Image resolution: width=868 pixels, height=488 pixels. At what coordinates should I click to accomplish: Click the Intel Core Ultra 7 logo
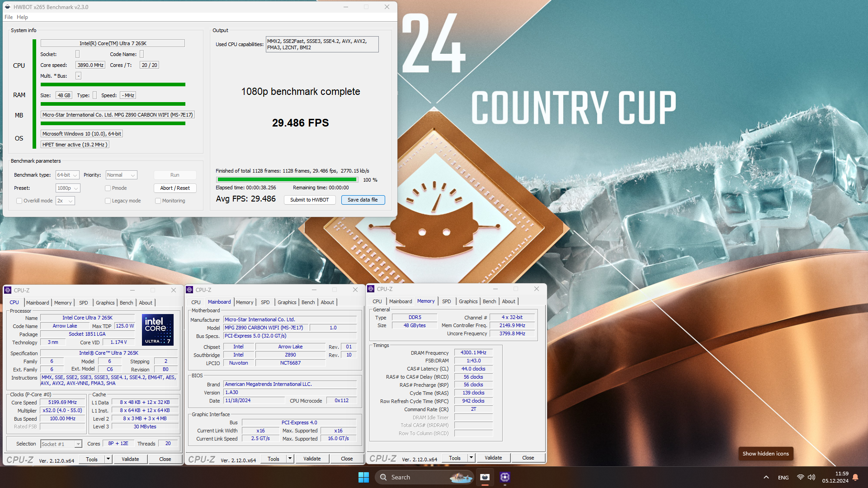[x=157, y=330]
